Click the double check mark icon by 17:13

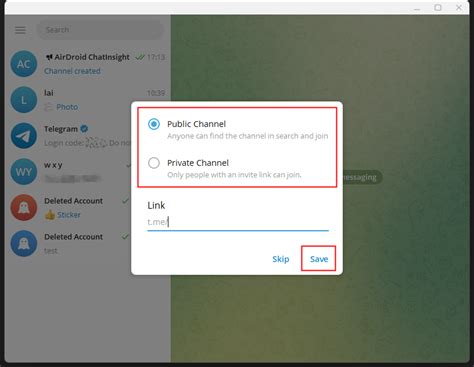pos(140,57)
